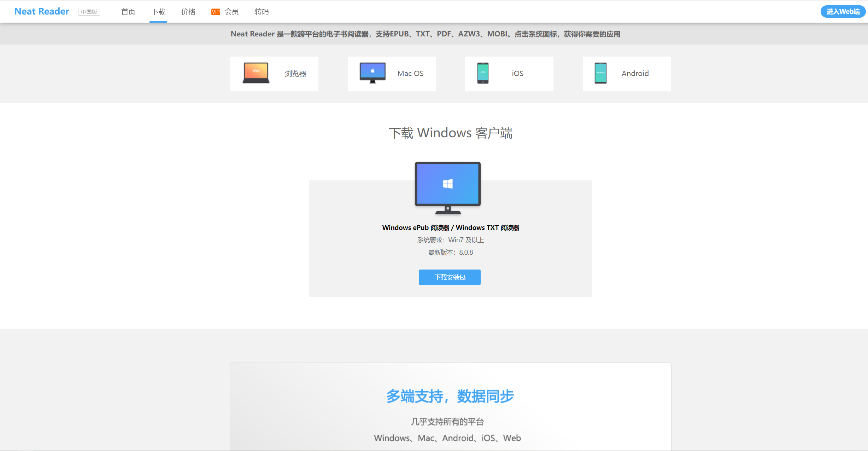
Task: Select the 下载 navigation tab
Action: (158, 12)
